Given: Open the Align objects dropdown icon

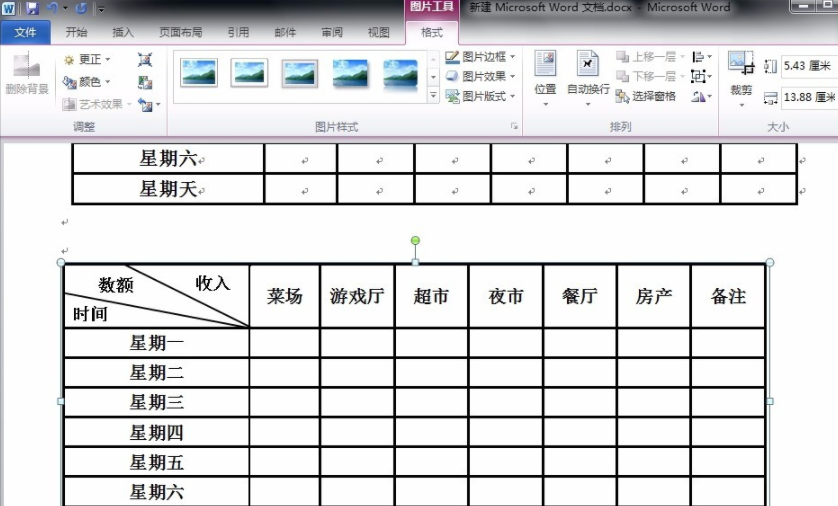Looking at the screenshot, I should [702, 57].
